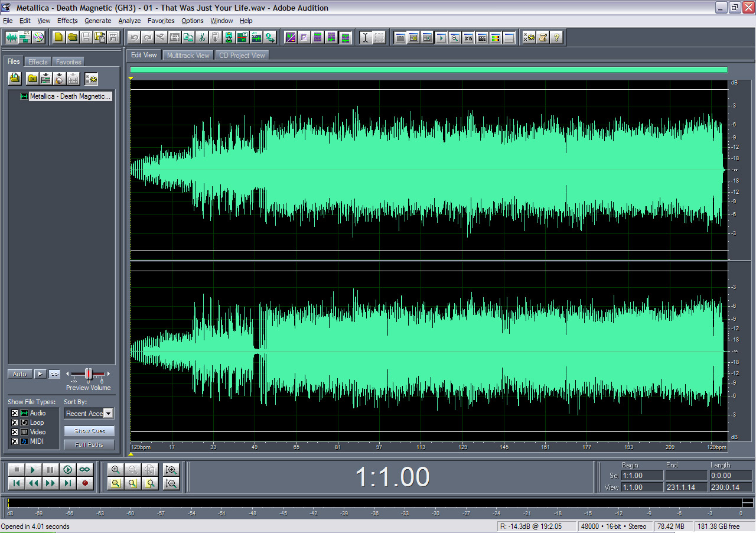Zoom in horizontally
The height and width of the screenshot is (533, 756).
[x=116, y=470]
